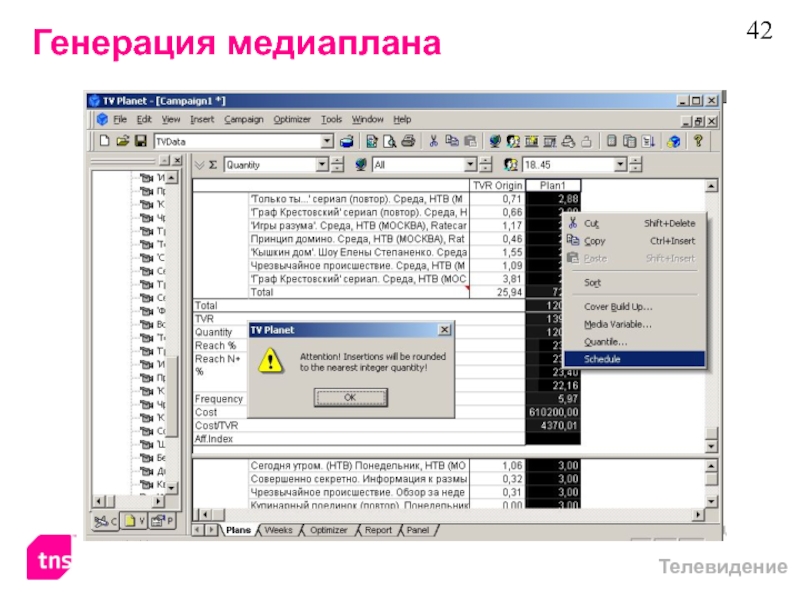Click the Paste clipboard toolbar icon
800x600 pixels.
(x=470, y=141)
